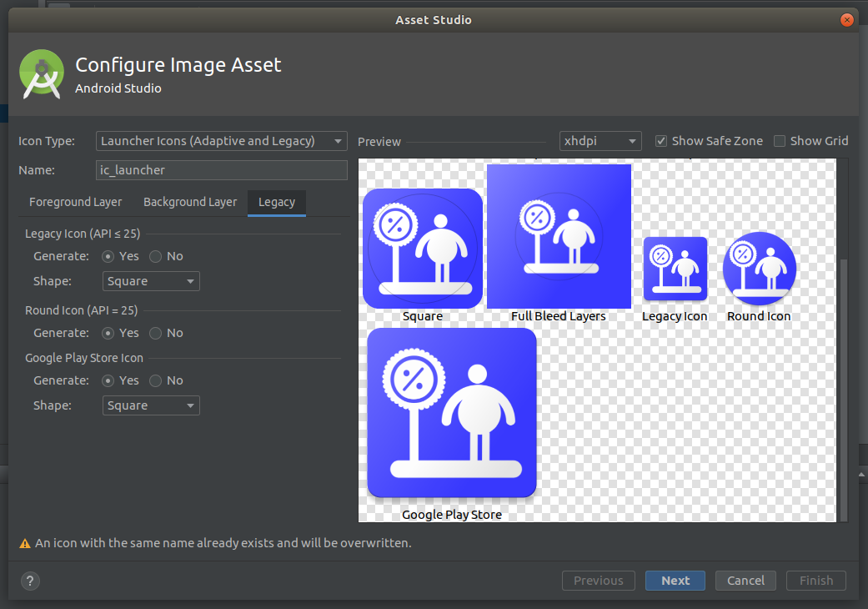Viewport: 868px width, 609px height.
Task: Edit the ic_launcher name field
Action: (x=221, y=170)
